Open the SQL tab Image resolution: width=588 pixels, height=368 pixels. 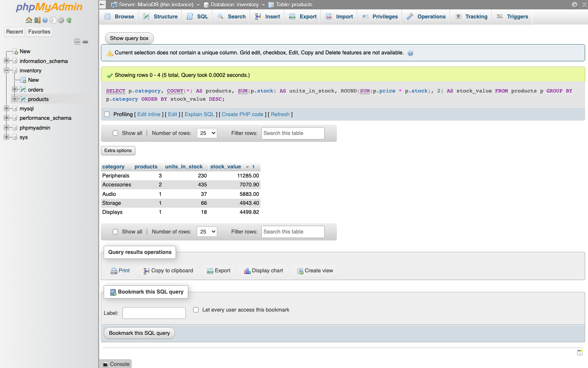198,17
